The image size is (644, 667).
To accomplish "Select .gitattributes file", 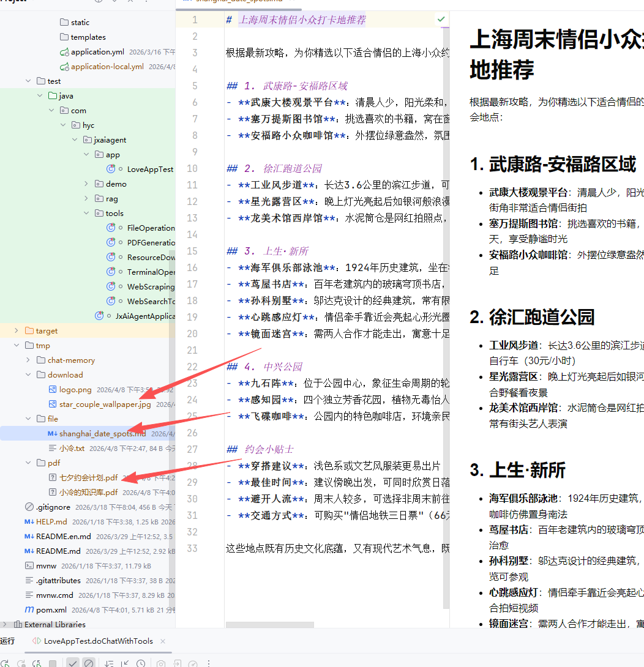I will [58, 581].
